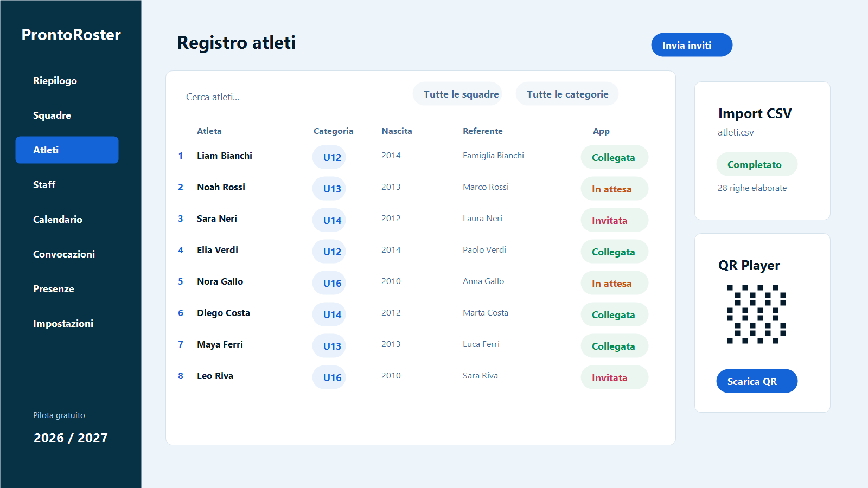Select athlete Liam Bianchi

[225, 156]
